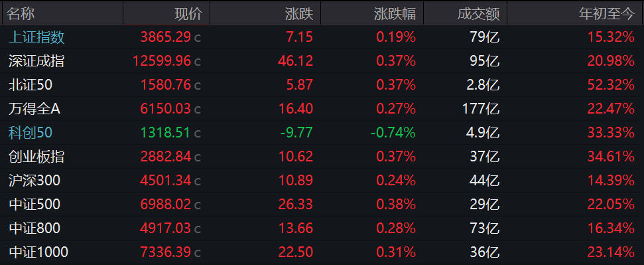Click the 上证指数 price 3865.29
This screenshot has height=265, width=644.
(166, 37)
